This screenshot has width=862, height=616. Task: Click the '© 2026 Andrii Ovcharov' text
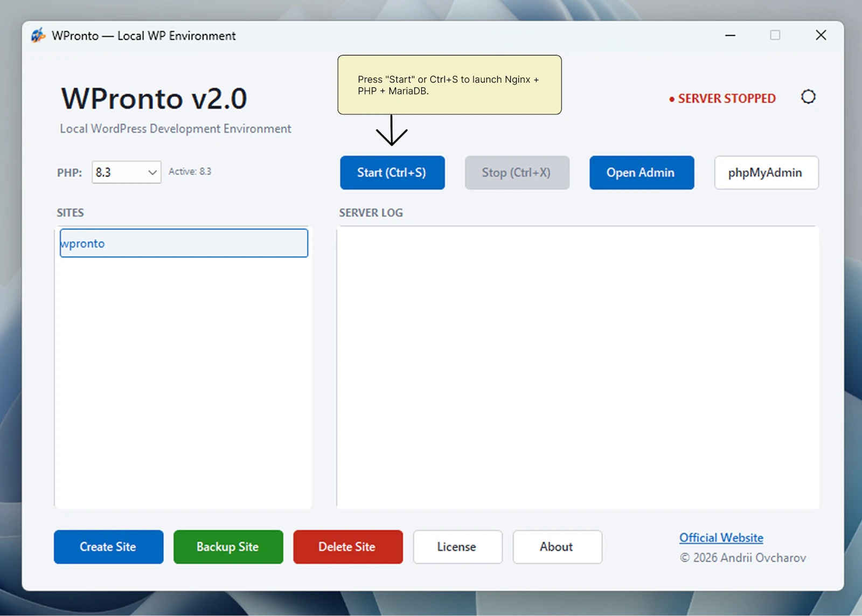click(x=743, y=558)
